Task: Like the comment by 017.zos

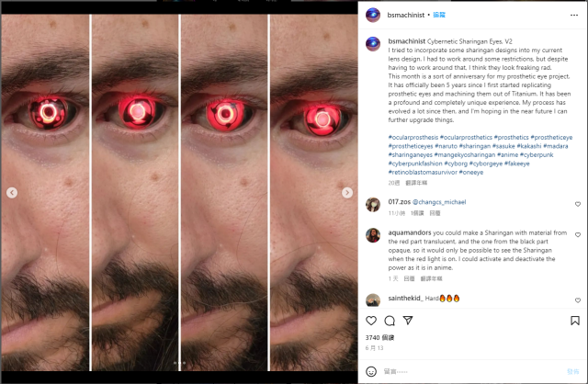Action: (577, 204)
